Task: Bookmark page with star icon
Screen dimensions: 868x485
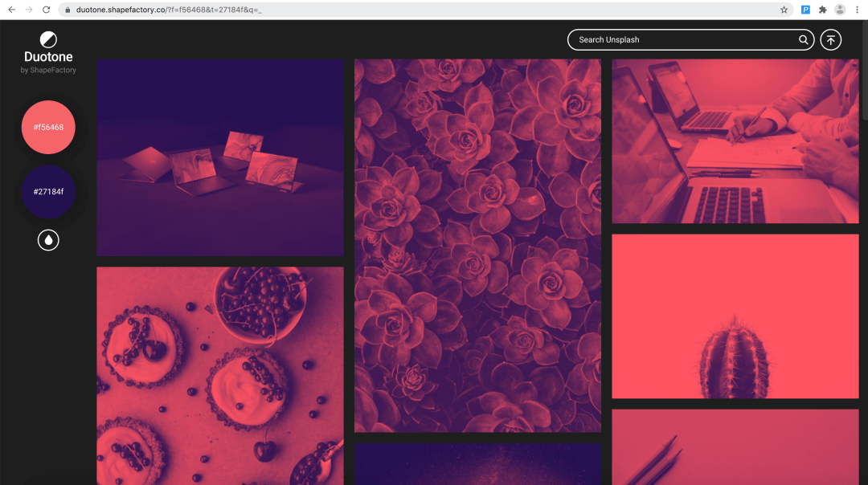Action: [784, 10]
